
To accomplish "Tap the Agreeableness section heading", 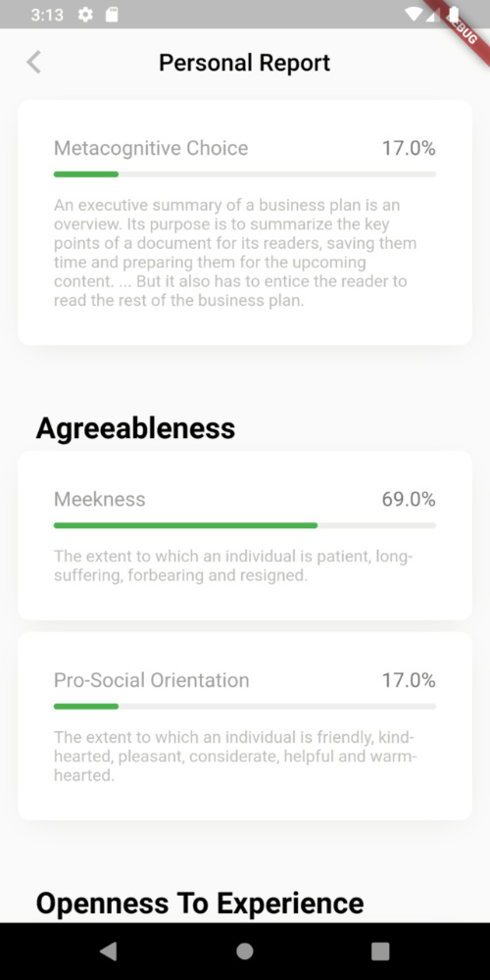I will (x=135, y=429).
